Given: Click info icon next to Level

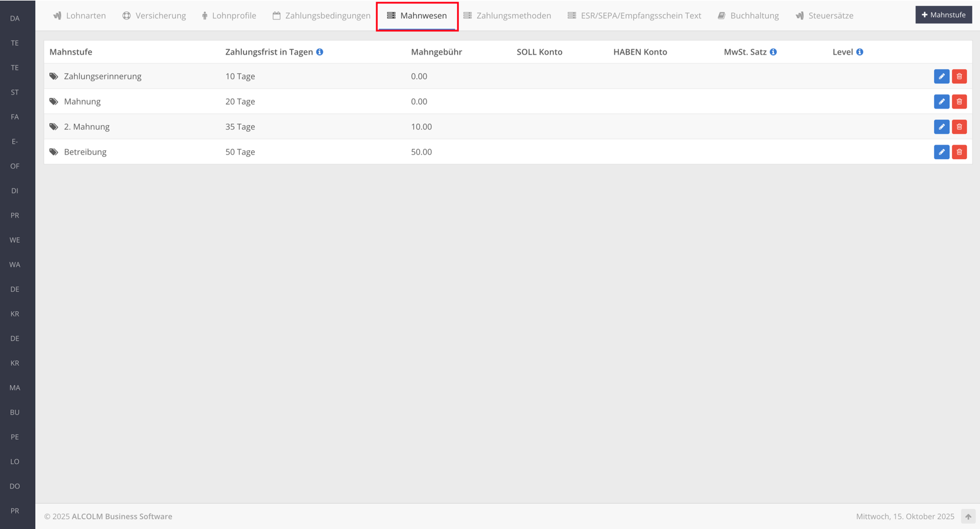Looking at the screenshot, I should coord(860,52).
